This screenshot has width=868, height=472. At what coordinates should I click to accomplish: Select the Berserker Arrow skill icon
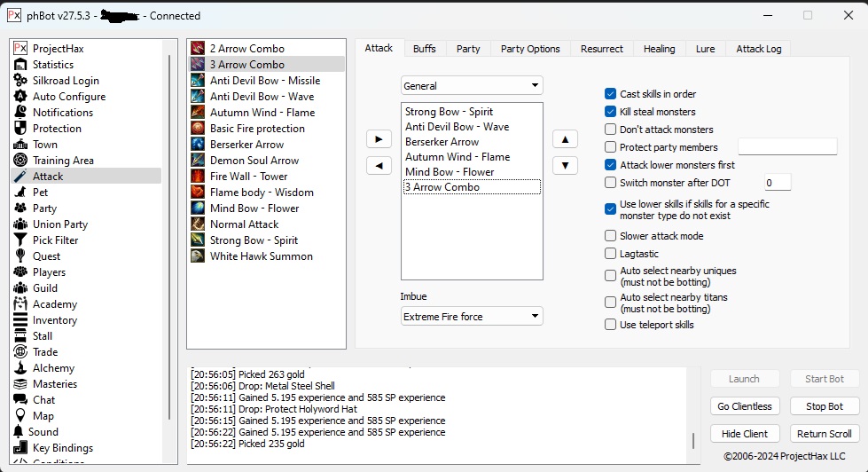click(198, 145)
